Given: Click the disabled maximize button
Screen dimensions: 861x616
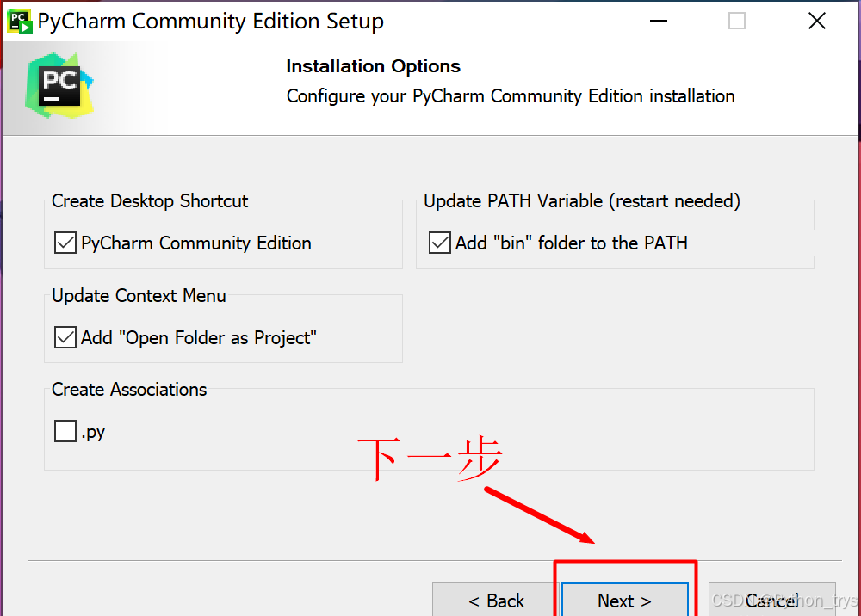Looking at the screenshot, I should [x=737, y=22].
